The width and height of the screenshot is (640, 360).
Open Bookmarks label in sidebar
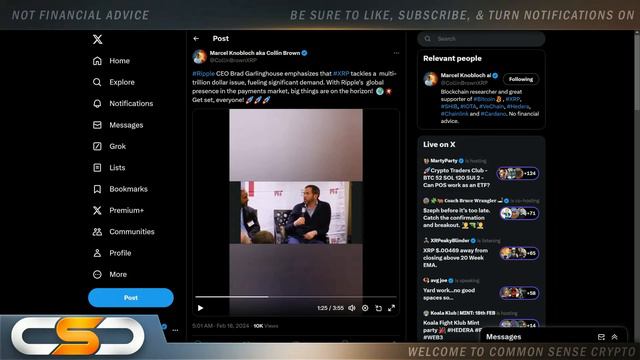coord(128,189)
